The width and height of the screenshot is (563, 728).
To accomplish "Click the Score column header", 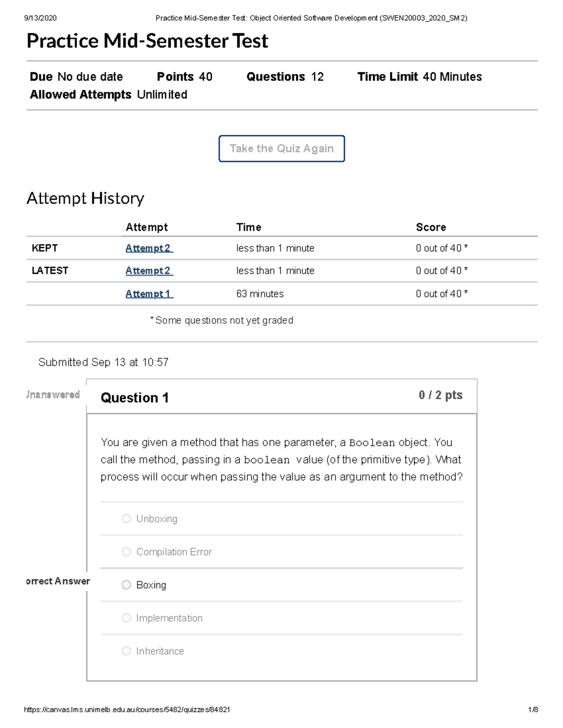I will 431,227.
